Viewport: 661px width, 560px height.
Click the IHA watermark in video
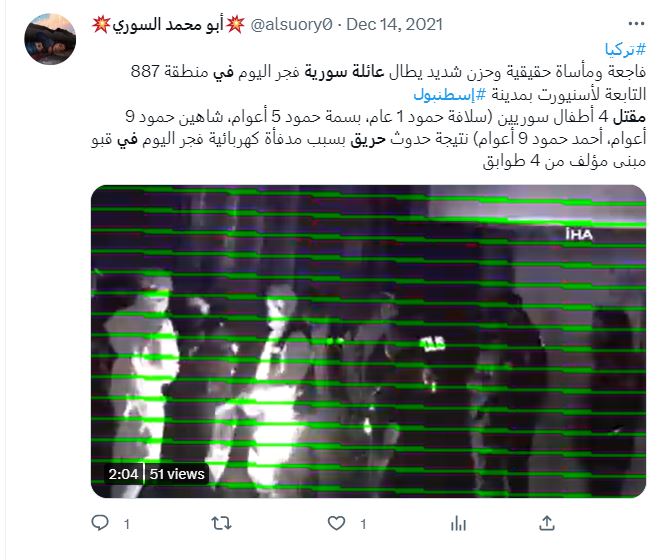point(579,234)
